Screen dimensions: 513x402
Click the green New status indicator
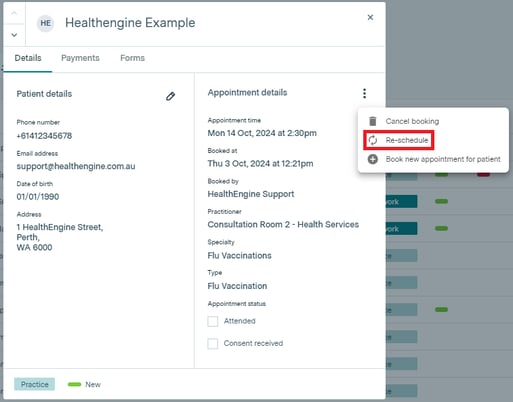74,384
